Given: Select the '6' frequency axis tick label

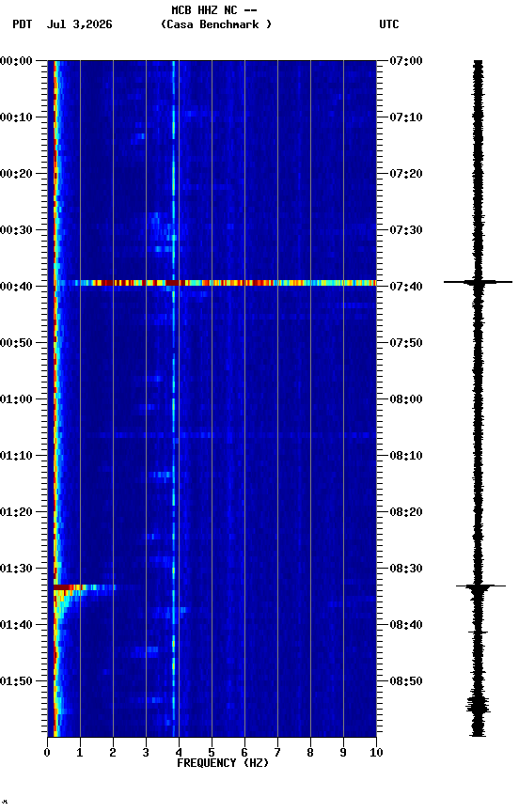Looking at the screenshot, I should pos(244,754).
